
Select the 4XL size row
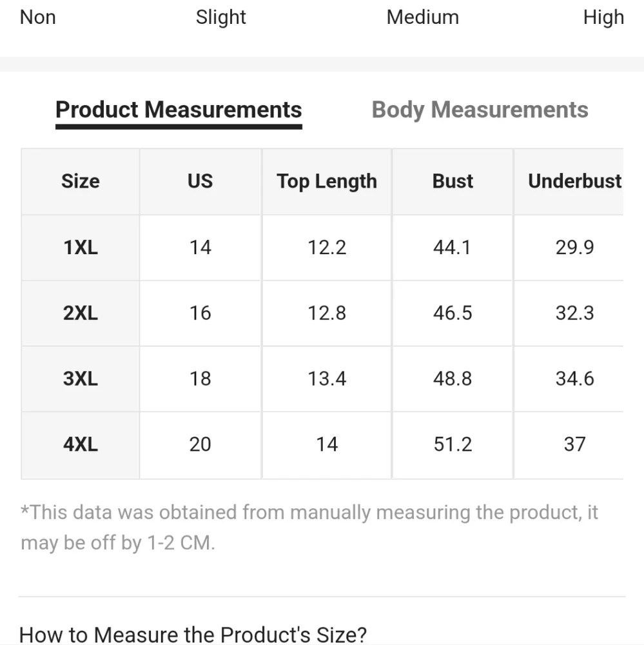(322, 445)
